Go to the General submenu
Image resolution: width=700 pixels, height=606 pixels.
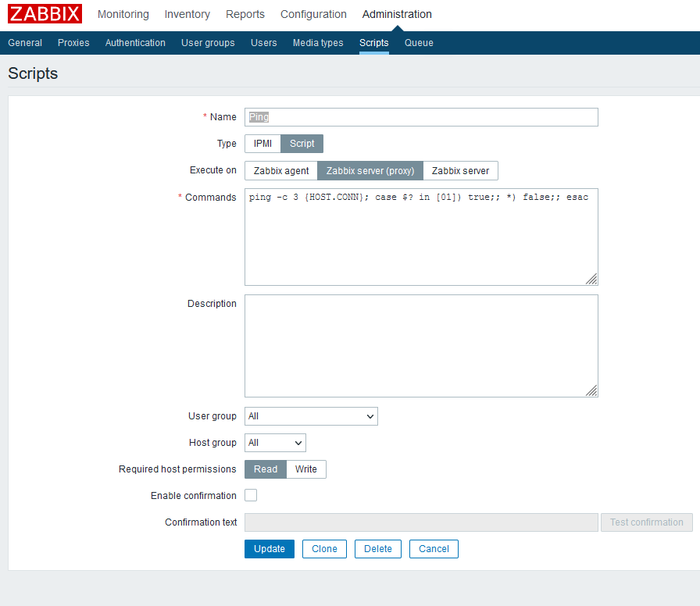[x=25, y=43]
